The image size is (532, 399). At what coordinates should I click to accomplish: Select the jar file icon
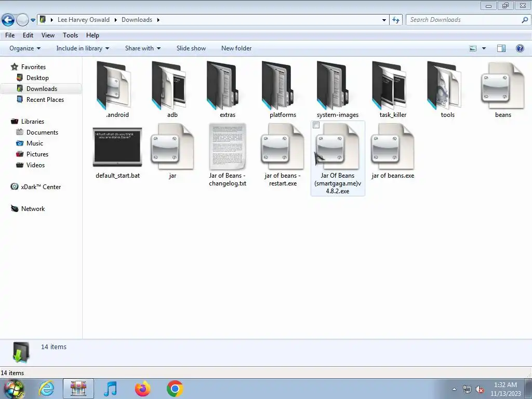pyautogui.click(x=172, y=147)
